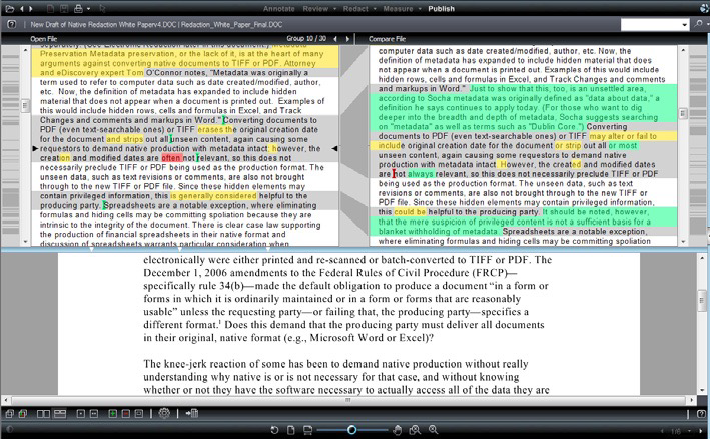Click the Compare File button
Screen dimensions: 710x439
tap(387, 39)
